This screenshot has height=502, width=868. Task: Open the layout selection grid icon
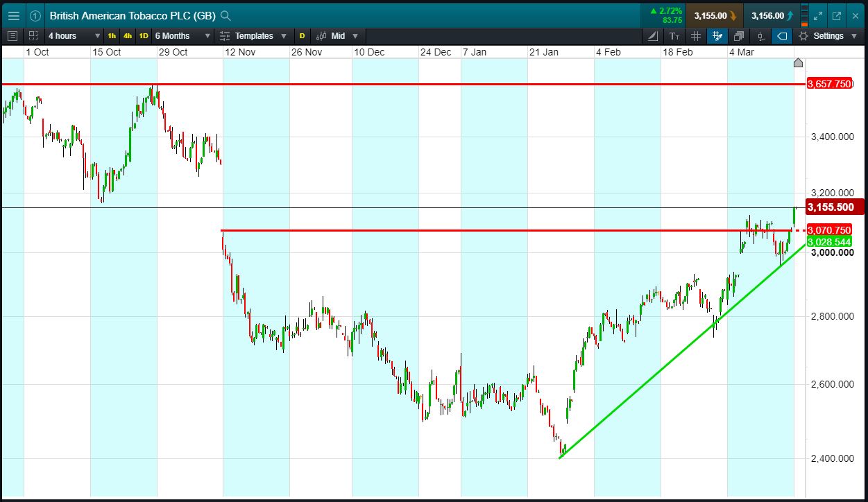33,36
